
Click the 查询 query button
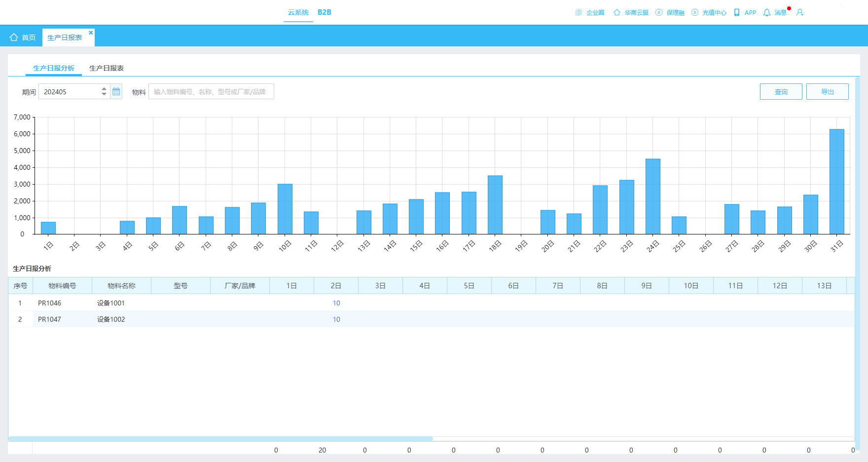781,92
